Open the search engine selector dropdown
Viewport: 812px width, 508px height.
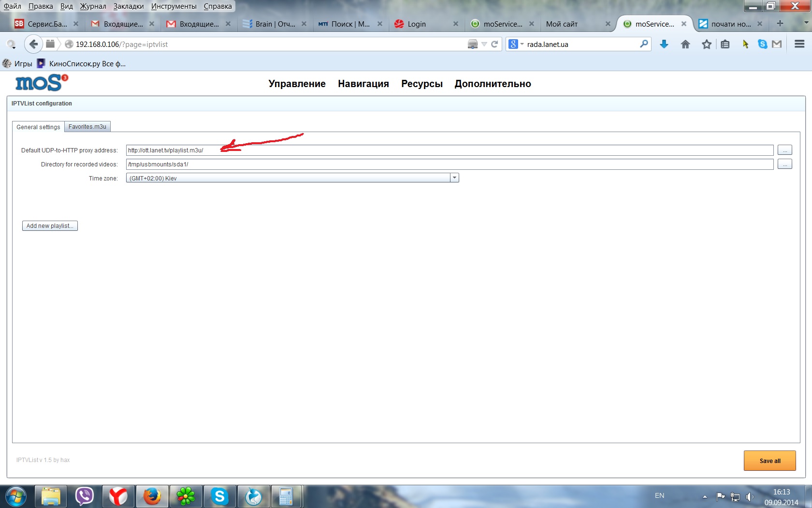pos(515,45)
